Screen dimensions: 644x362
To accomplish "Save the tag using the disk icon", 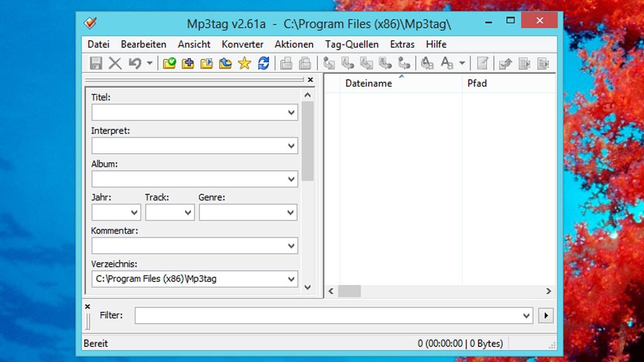I will pyautogui.click(x=96, y=63).
